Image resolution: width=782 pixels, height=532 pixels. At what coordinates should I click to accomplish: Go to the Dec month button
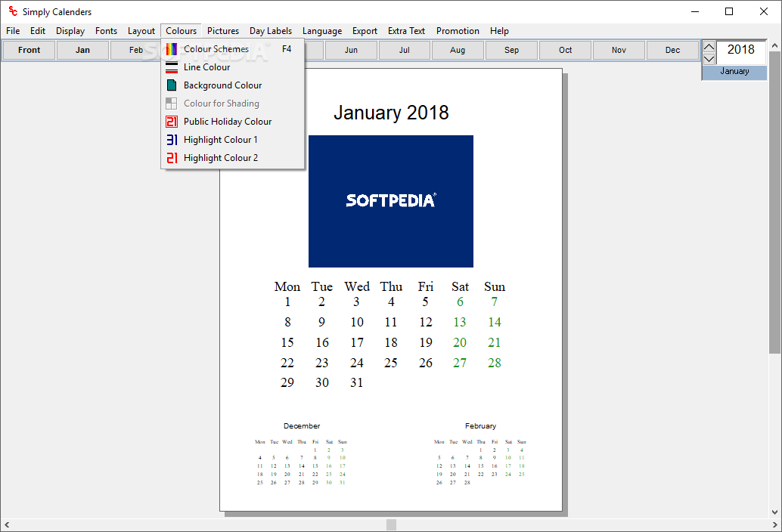click(673, 50)
